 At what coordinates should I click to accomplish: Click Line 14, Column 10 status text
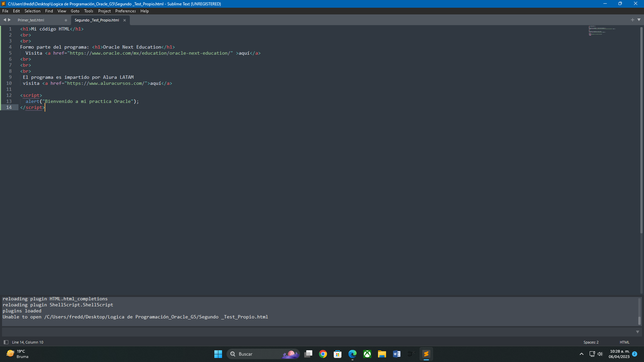(28, 342)
